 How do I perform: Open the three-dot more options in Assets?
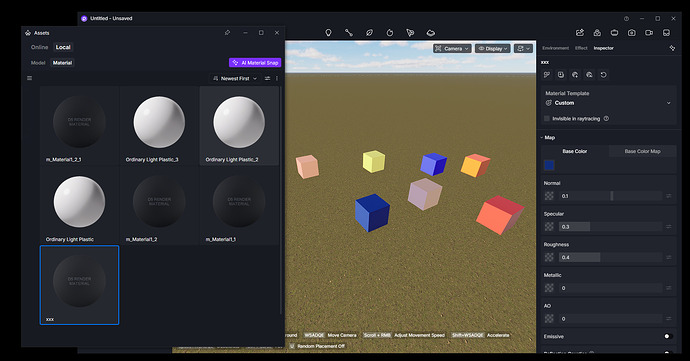tap(277, 78)
